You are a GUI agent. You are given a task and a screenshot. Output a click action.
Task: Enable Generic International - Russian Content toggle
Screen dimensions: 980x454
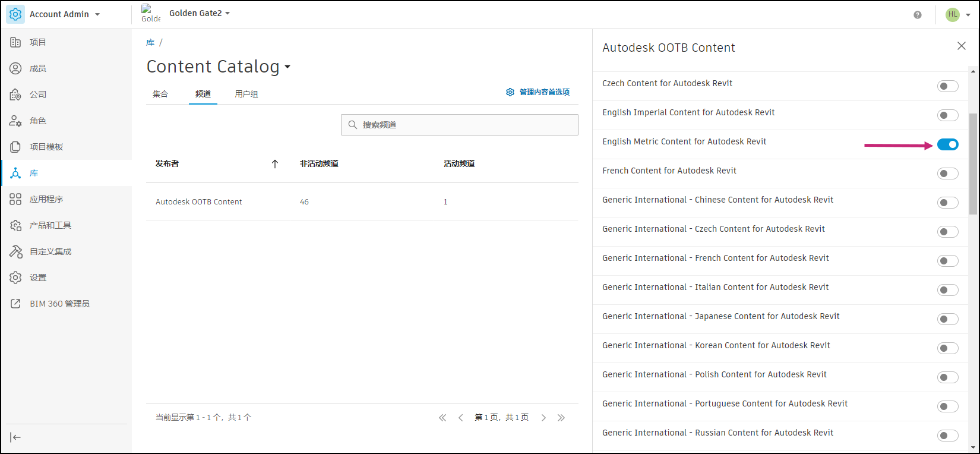pyautogui.click(x=948, y=436)
